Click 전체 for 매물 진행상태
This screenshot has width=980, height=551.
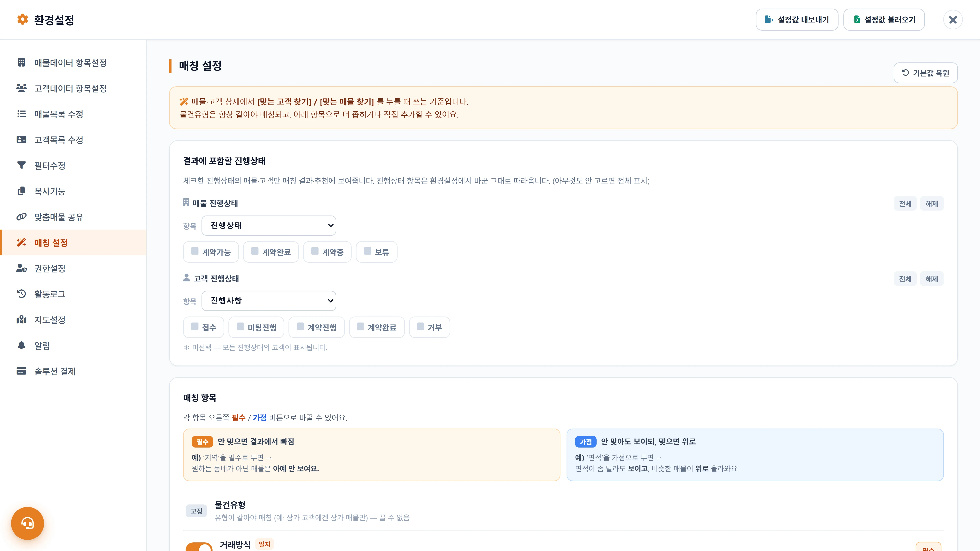coord(905,203)
